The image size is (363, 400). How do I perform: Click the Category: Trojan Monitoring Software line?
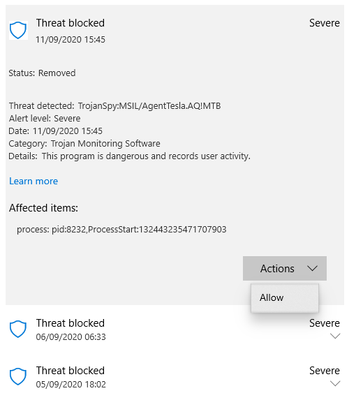[x=84, y=144]
